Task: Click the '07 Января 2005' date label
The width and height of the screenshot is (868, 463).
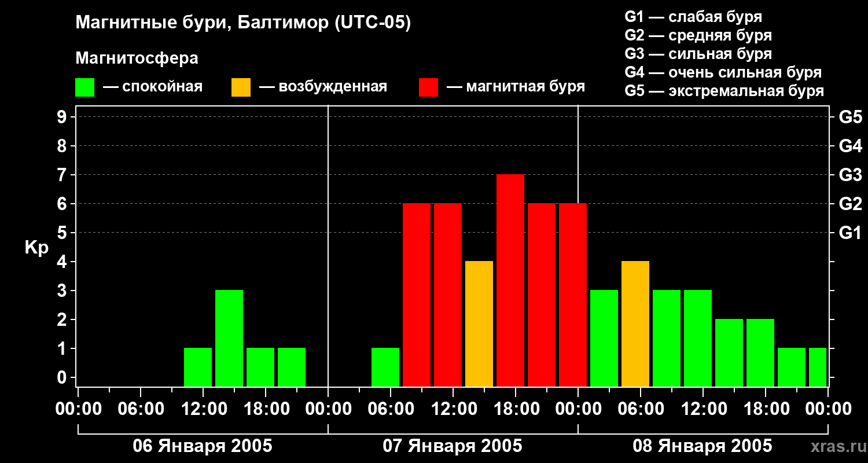Action: pos(453,446)
